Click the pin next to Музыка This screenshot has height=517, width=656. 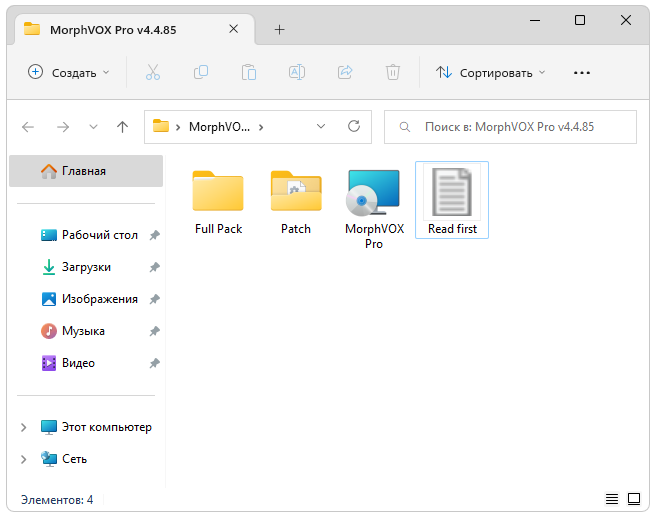pos(155,331)
